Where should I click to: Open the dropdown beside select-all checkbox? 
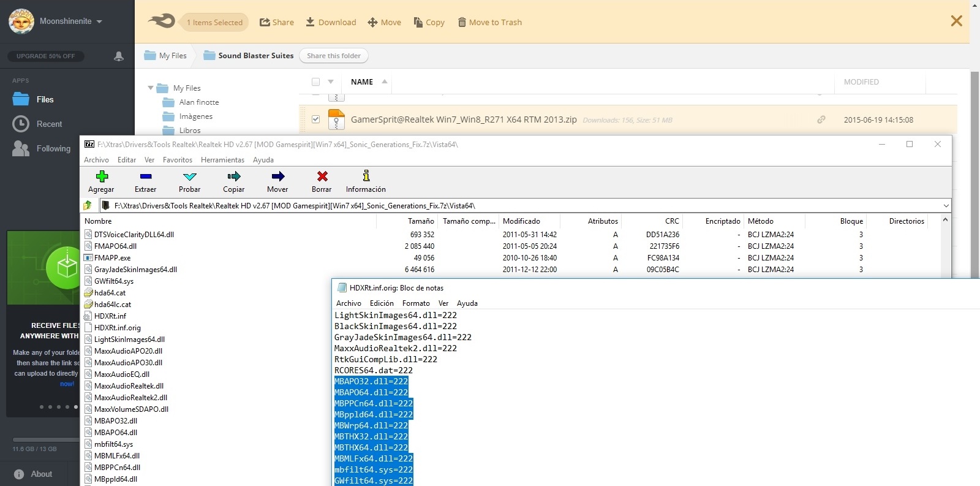tap(331, 82)
